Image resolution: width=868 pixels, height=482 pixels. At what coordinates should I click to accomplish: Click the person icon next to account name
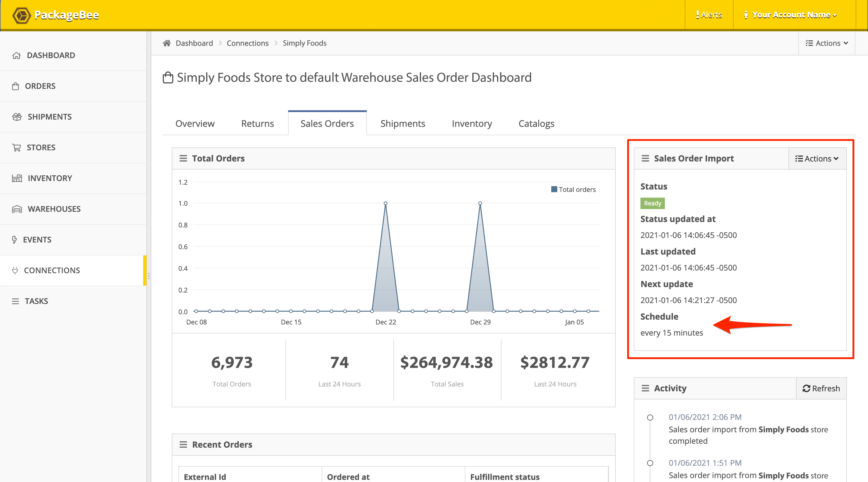746,15
